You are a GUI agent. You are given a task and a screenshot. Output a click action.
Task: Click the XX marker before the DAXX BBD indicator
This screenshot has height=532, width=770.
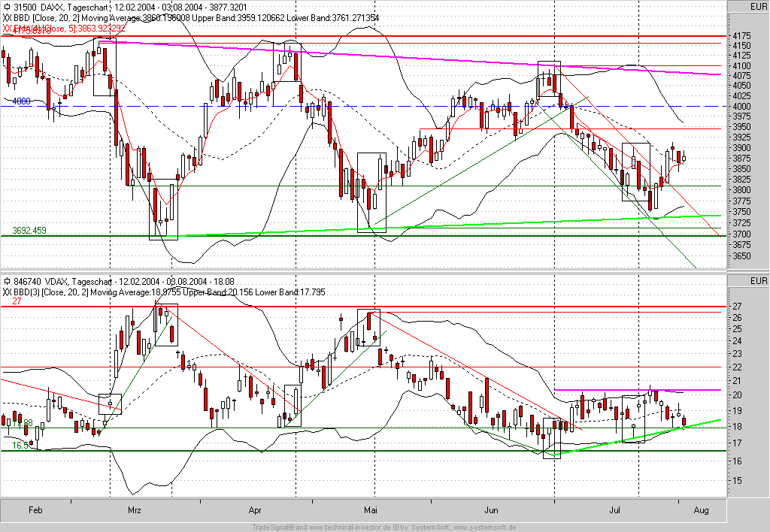7,17
